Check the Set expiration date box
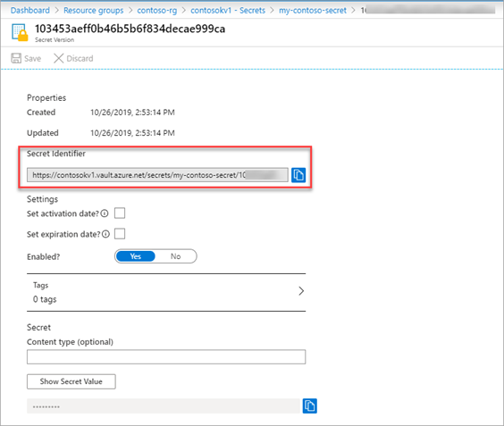This screenshot has width=504, height=426. (x=120, y=234)
